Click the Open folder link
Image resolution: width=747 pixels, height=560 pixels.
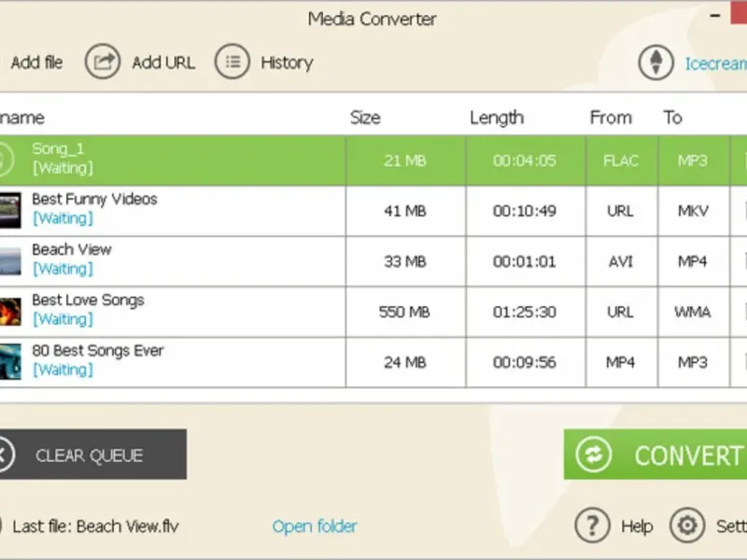click(x=315, y=526)
